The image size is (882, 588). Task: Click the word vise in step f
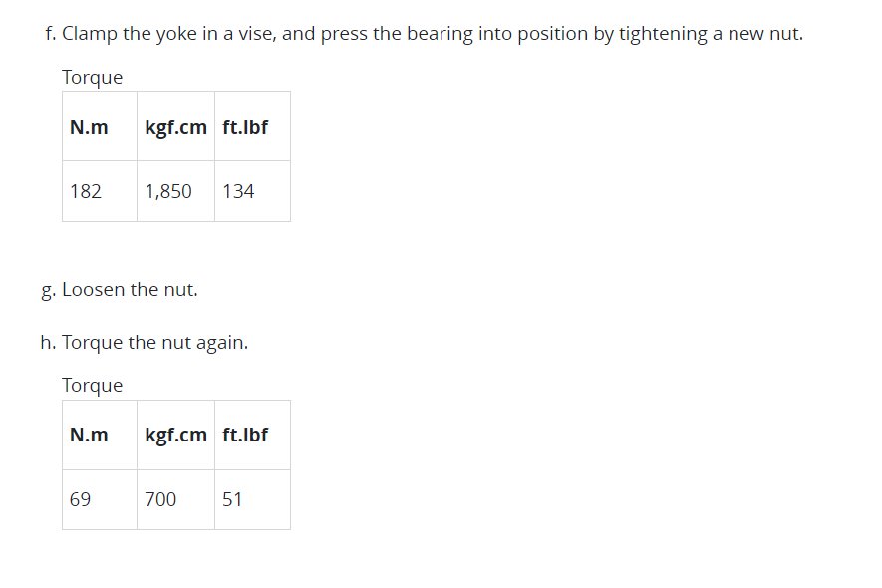(256, 34)
